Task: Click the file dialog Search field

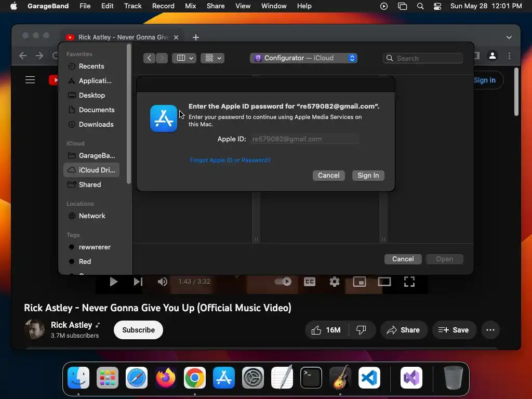Action: tap(423, 58)
